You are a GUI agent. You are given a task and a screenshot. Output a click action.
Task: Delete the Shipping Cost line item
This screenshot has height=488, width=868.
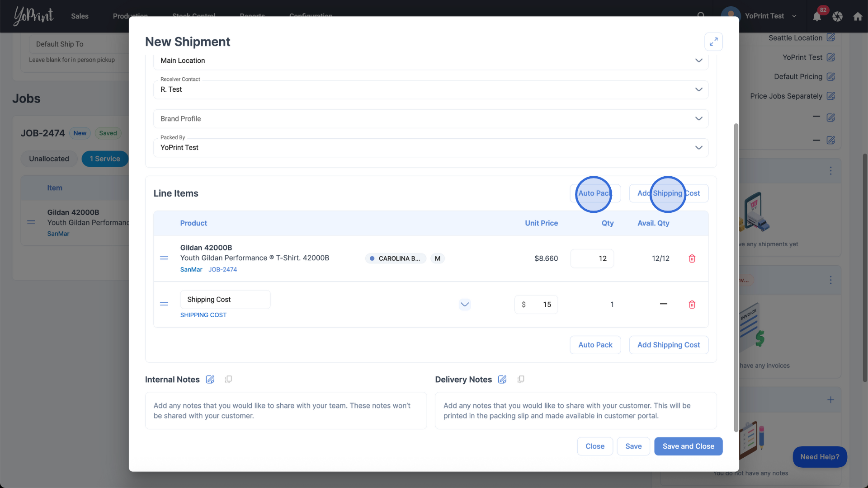[692, 305]
